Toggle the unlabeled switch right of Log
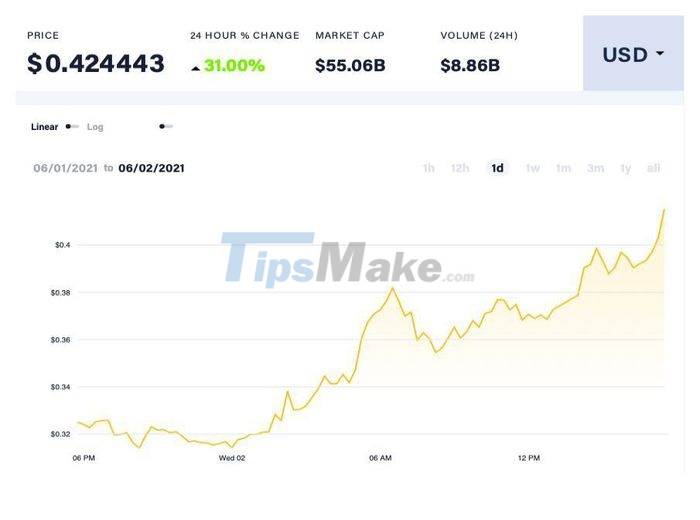The image size is (700, 520). pos(166,127)
